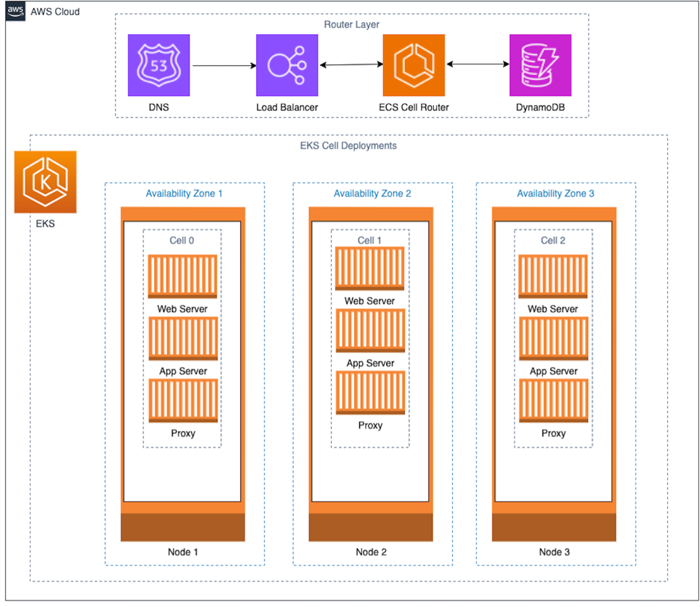Screen dimensions: 700x607
Task: Click the "Web Server" label in Cell 2
Action: click(553, 309)
